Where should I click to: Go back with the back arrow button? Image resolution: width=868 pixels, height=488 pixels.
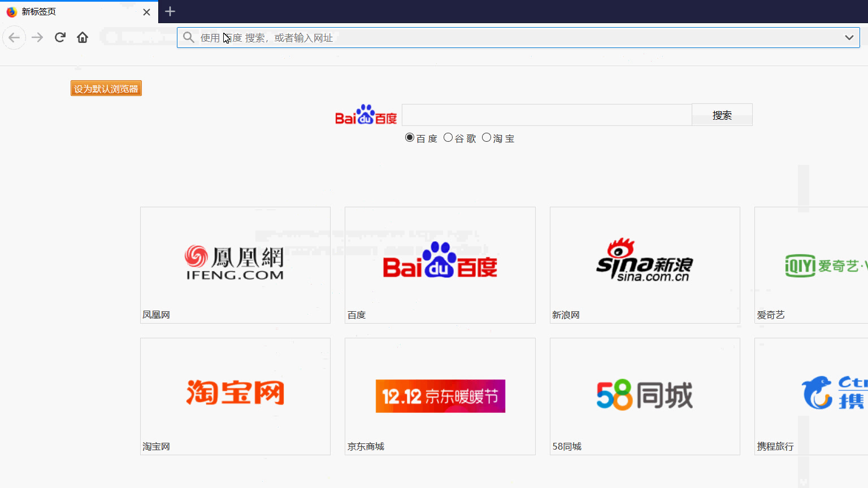pyautogui.click(x=14, y=38)
